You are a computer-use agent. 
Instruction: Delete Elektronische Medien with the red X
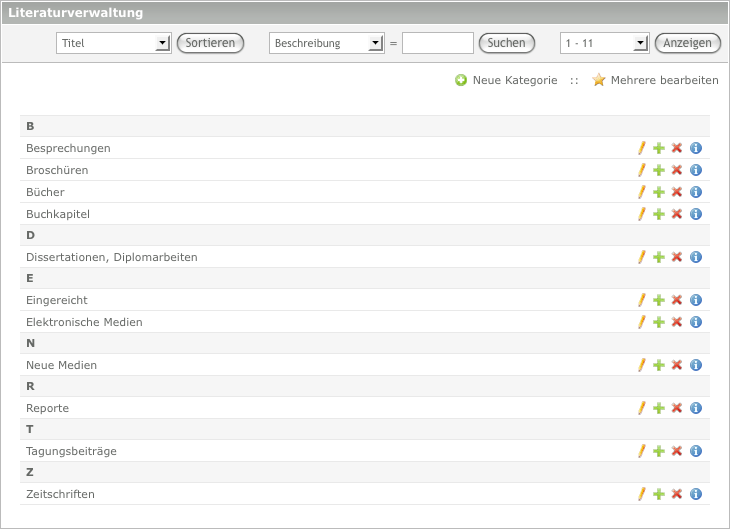pos(677,322)
